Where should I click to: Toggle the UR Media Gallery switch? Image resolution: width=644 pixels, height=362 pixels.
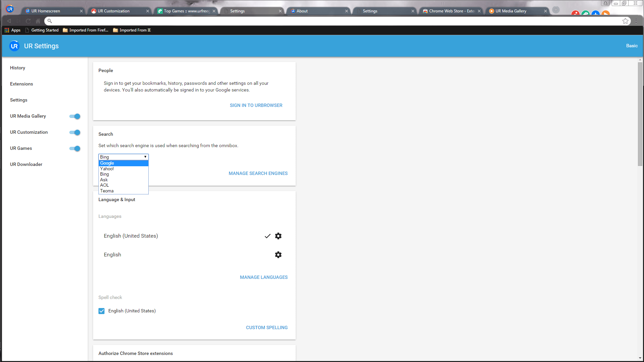75,116
